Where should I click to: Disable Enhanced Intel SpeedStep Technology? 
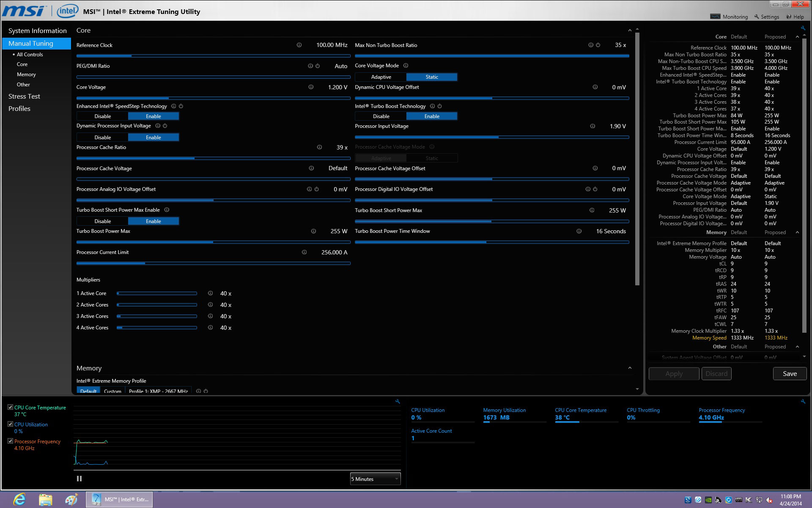[x=102, y=116]
